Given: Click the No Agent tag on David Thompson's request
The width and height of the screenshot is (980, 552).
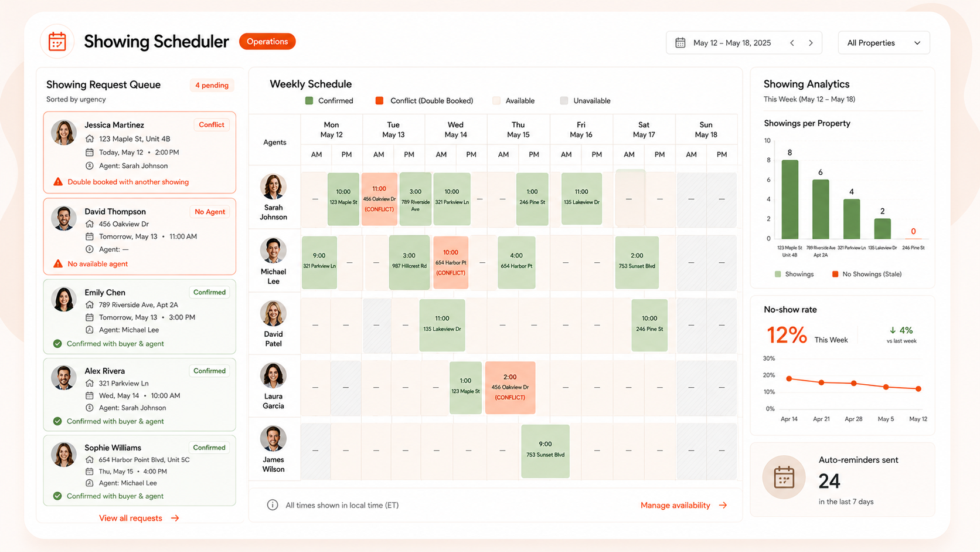Looking at the screenshot, I should (x=210, y=212).
